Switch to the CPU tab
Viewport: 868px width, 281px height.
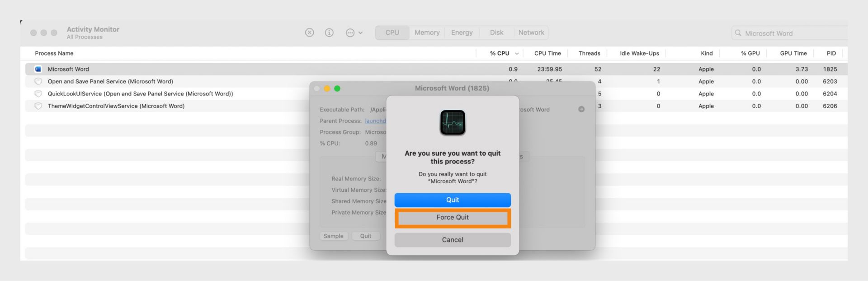tap(392, 33)
